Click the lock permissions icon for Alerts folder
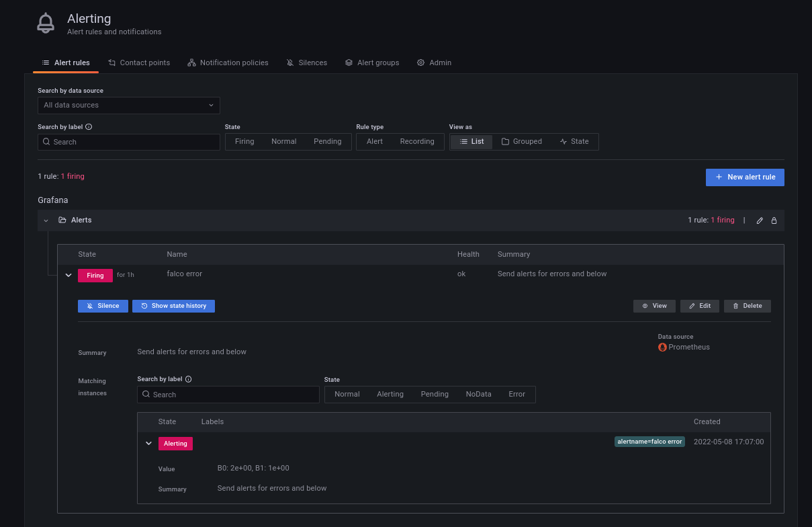Image resolution: width=812 pixels, height=527 pixels. 774,220
